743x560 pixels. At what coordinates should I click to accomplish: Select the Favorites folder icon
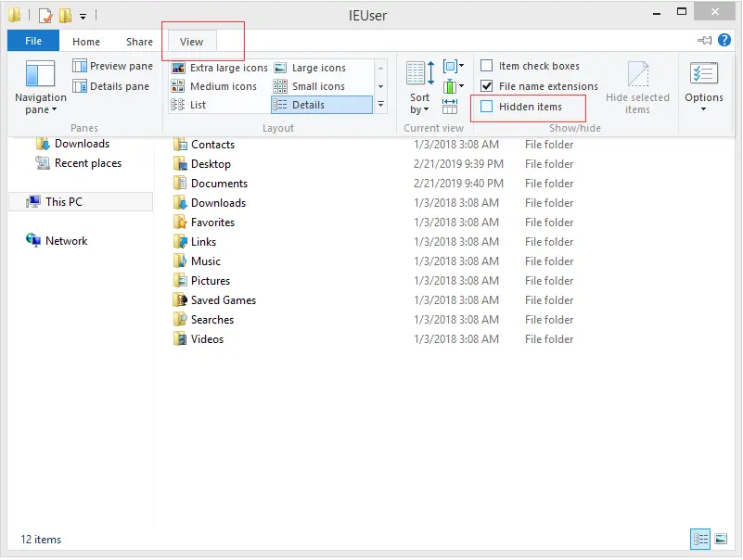coord(180,223)
